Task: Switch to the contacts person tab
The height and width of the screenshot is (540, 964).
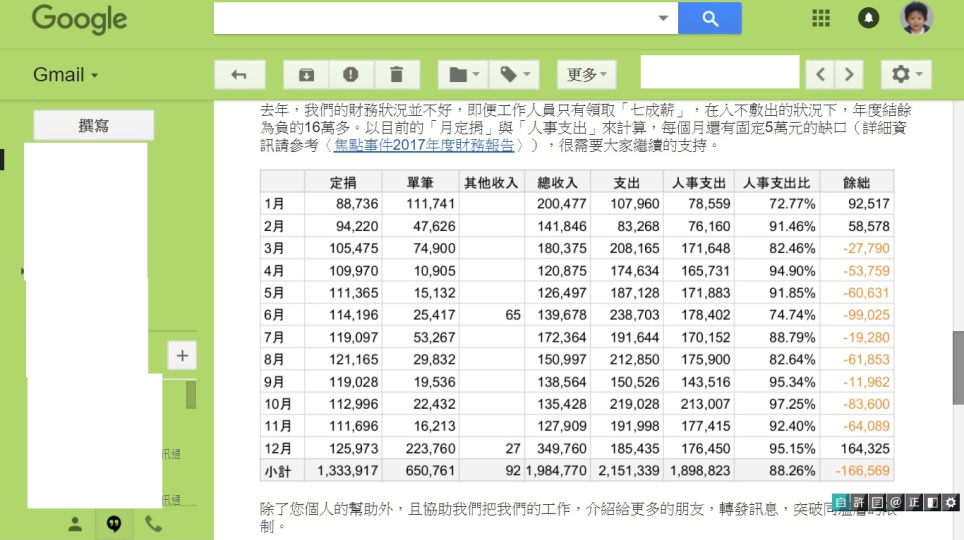Action: coord(75,523)
